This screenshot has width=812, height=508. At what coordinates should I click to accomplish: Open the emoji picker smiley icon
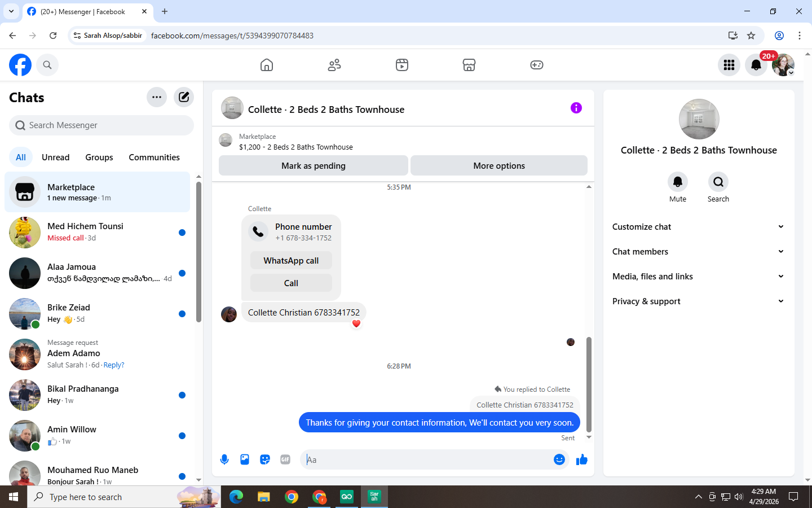click(x=559, y=459)
